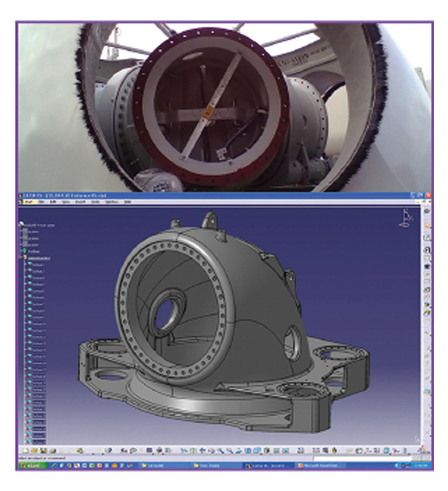This screenshot has width=448, height=491.
Task: Click the Normal View icon
Action: tap(238, 450)
